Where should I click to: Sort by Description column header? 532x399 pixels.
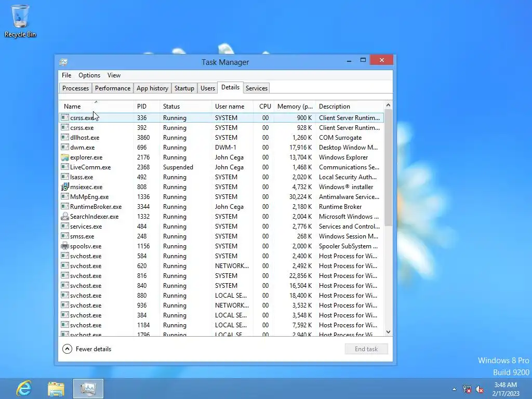coord(350,106)
